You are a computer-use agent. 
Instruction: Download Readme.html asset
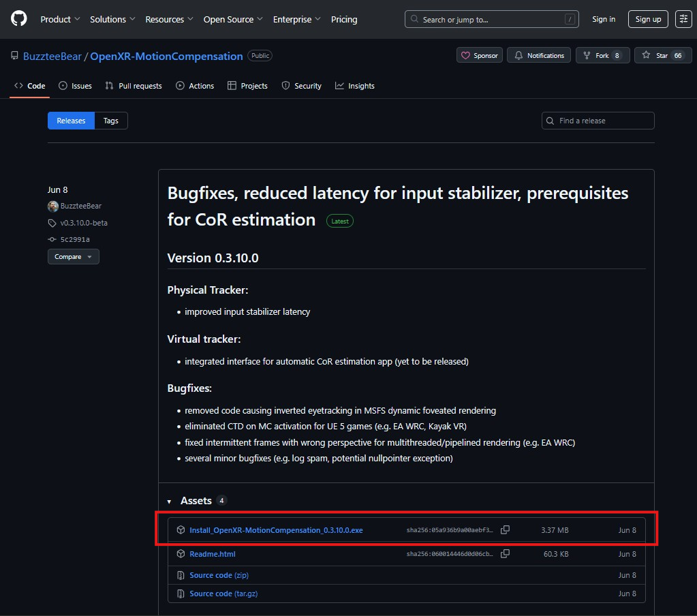[x=213, y=554]
